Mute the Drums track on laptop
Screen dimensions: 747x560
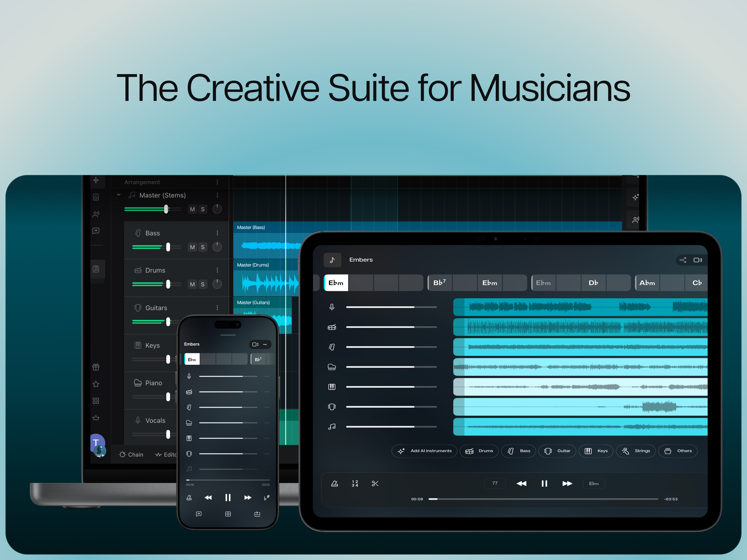click(192, 284)
